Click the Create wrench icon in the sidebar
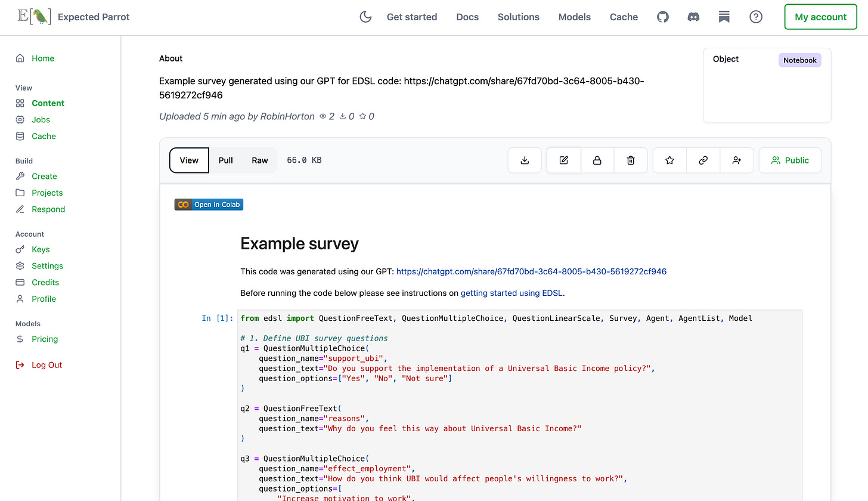Viewport: 868px width, 501px height. [x=20, y=177]
